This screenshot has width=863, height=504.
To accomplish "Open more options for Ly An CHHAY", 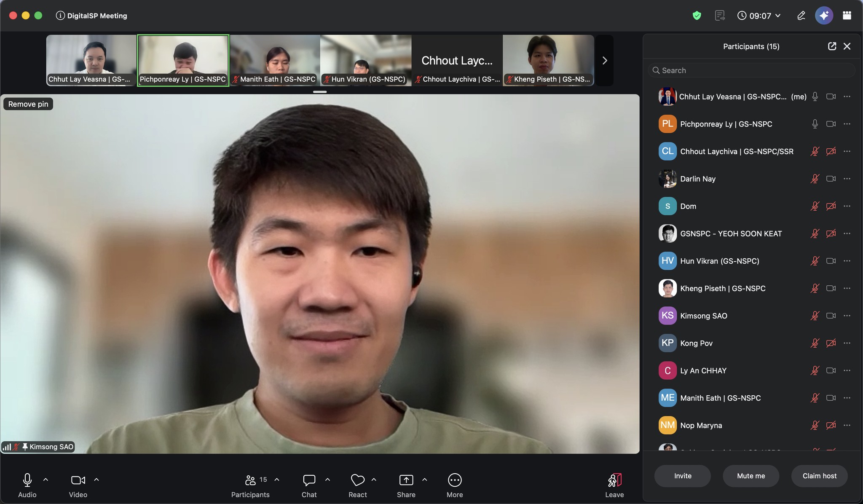I will tap(847, 370).
